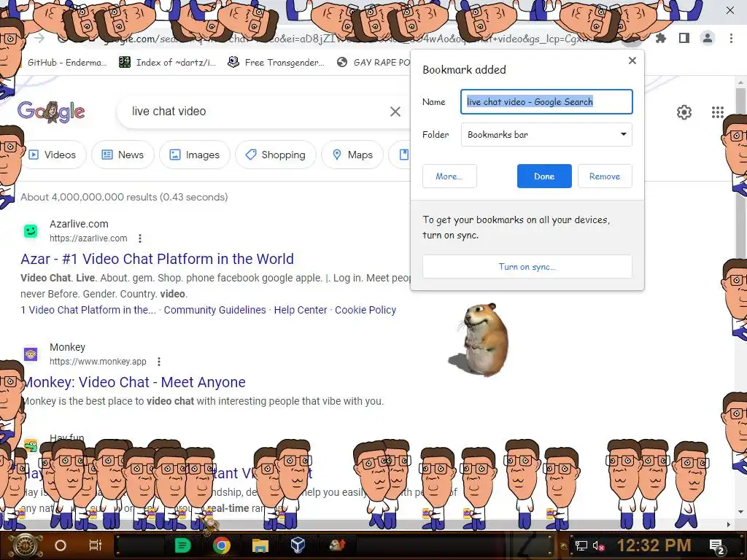This screenshot has width=747, height=560.
Task: Open GitHub - Enderma... bookmark
Action: [66, 63]
